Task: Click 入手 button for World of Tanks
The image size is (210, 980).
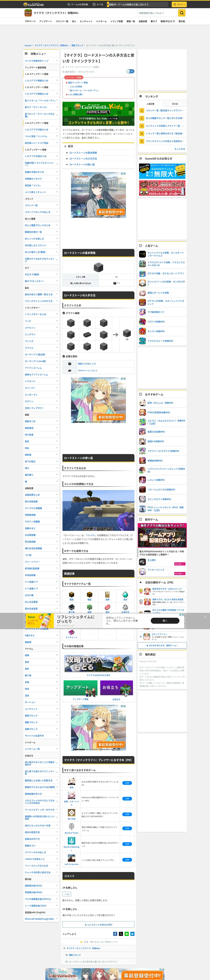Action: (127, 828)
